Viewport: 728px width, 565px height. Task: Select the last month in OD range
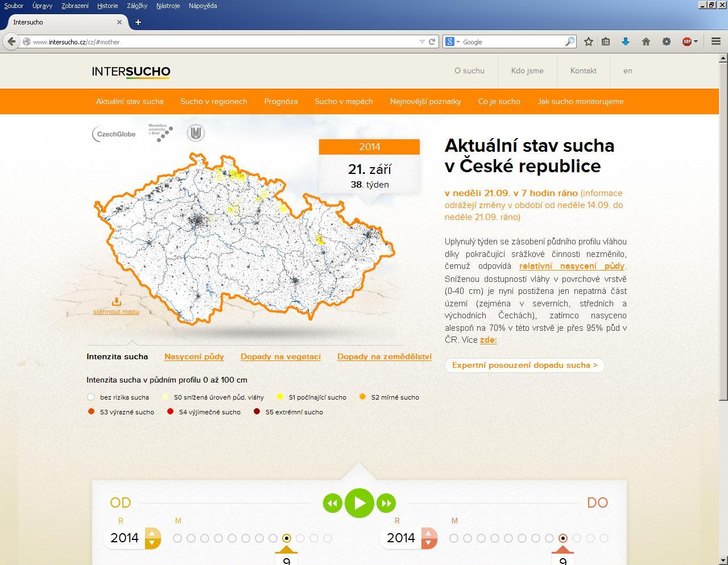(x=328, y=538)
